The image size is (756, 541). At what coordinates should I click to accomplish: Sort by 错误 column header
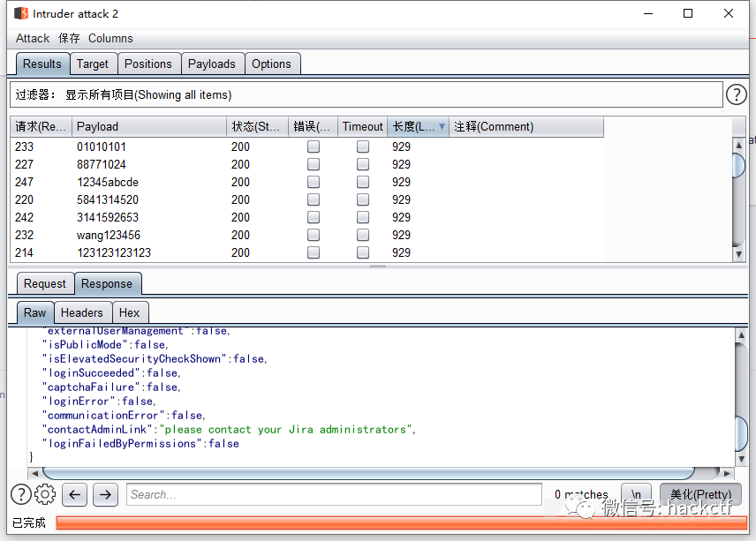tap(313, 127)
